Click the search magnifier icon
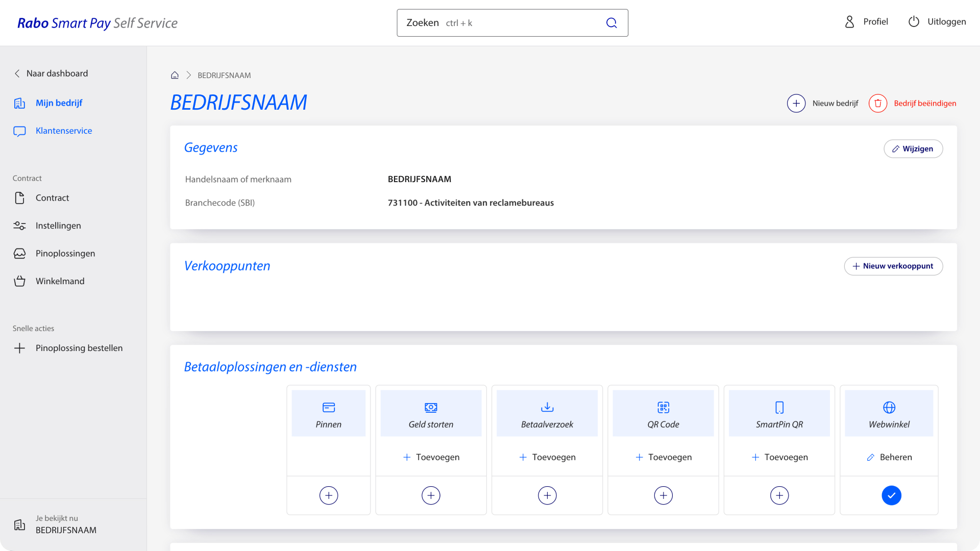 [x=611, y=23]
